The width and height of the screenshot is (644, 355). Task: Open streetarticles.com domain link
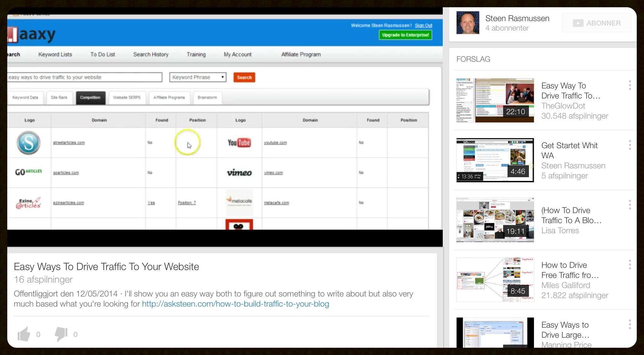pyautogui.click(x=69, y=143)
